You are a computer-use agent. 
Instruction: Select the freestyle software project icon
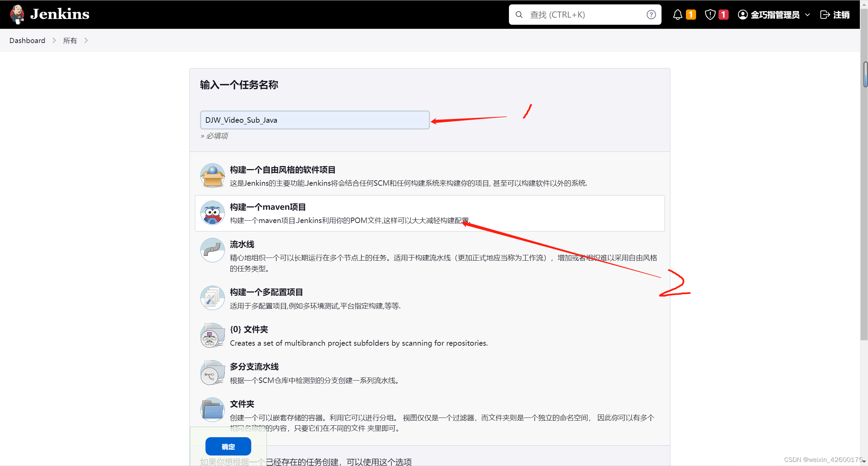(212, 175)
